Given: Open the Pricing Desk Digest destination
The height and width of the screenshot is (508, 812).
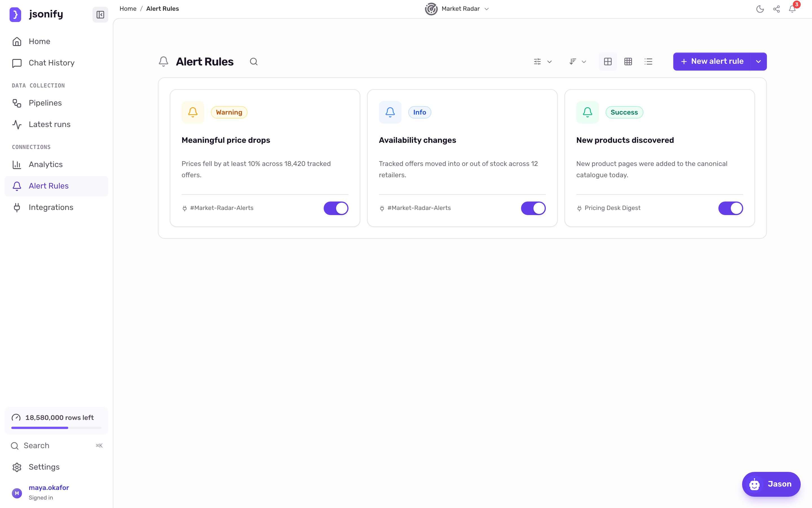Looking at the screenshot, I should [x=612, y=208].
